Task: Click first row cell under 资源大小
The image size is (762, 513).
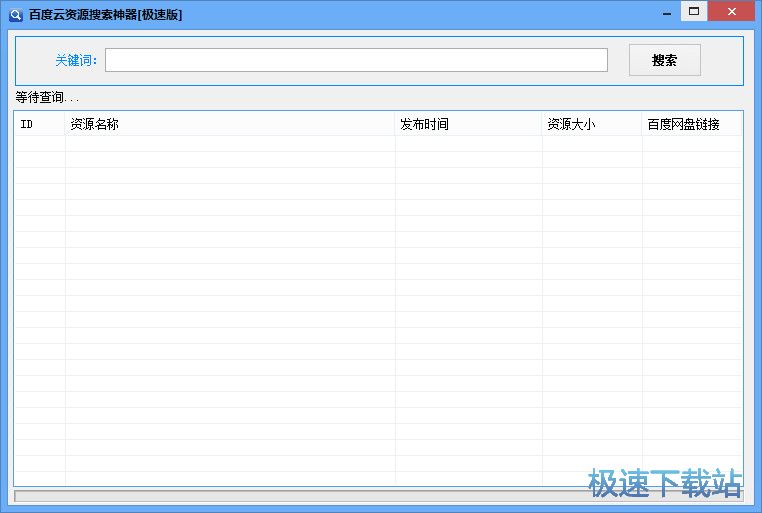Action: 592,144
